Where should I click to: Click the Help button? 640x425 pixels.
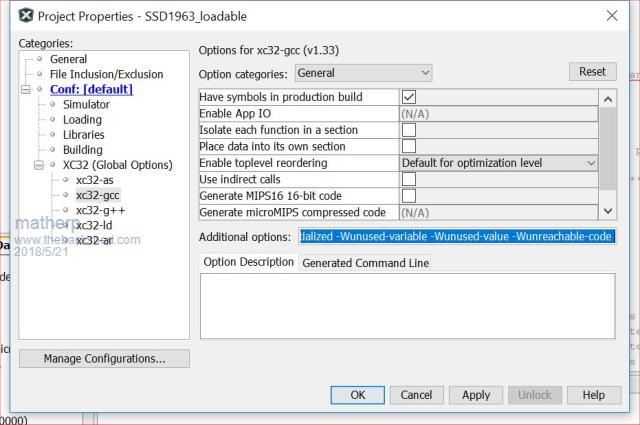[594, 395]
